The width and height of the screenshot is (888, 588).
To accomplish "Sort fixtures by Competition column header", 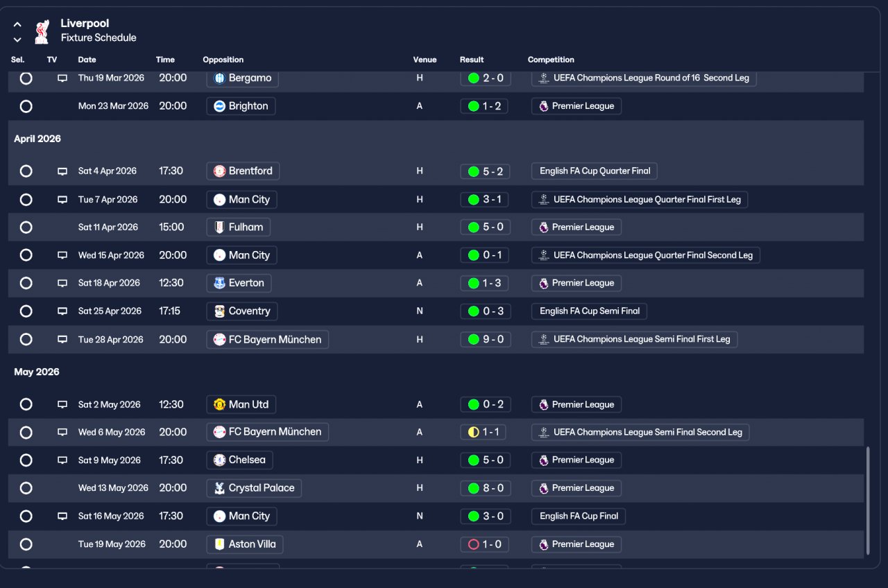I will (x=551, y=60).
